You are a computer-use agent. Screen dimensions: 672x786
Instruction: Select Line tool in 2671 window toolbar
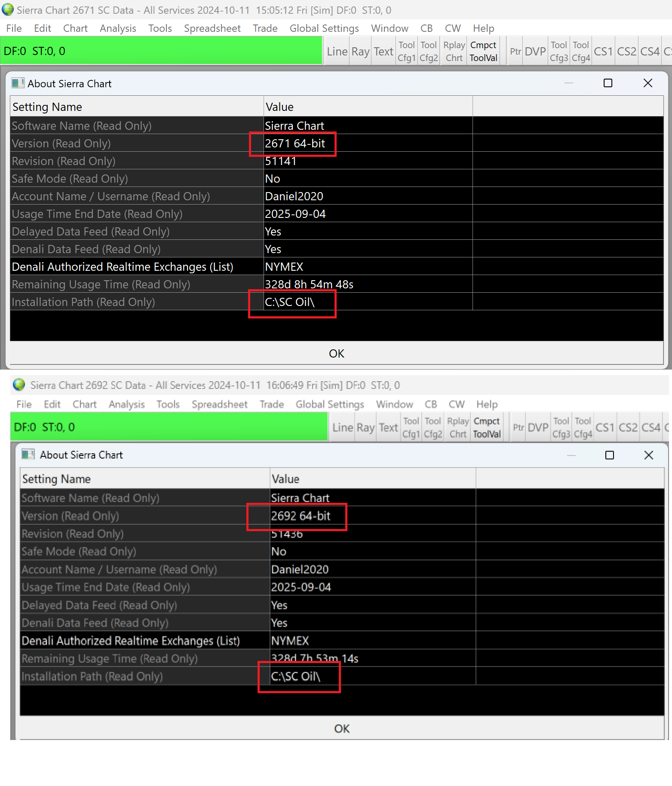click(337, 52)
